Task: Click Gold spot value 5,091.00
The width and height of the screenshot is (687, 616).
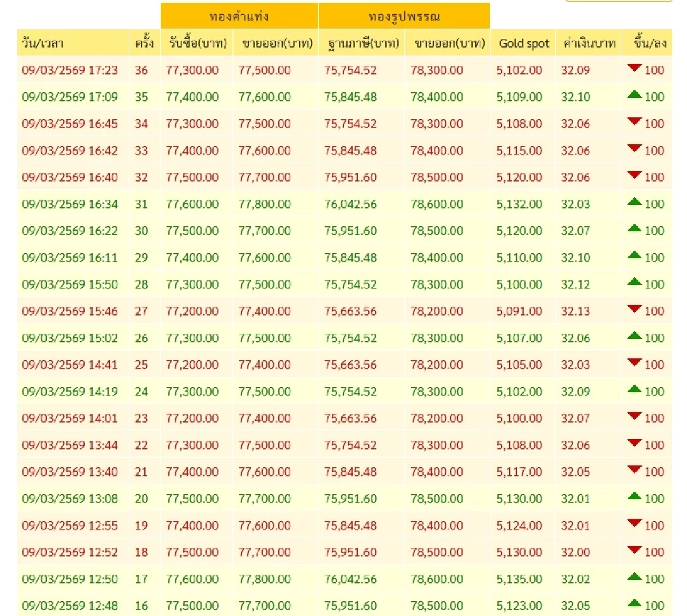Action: tap(519, 311)
